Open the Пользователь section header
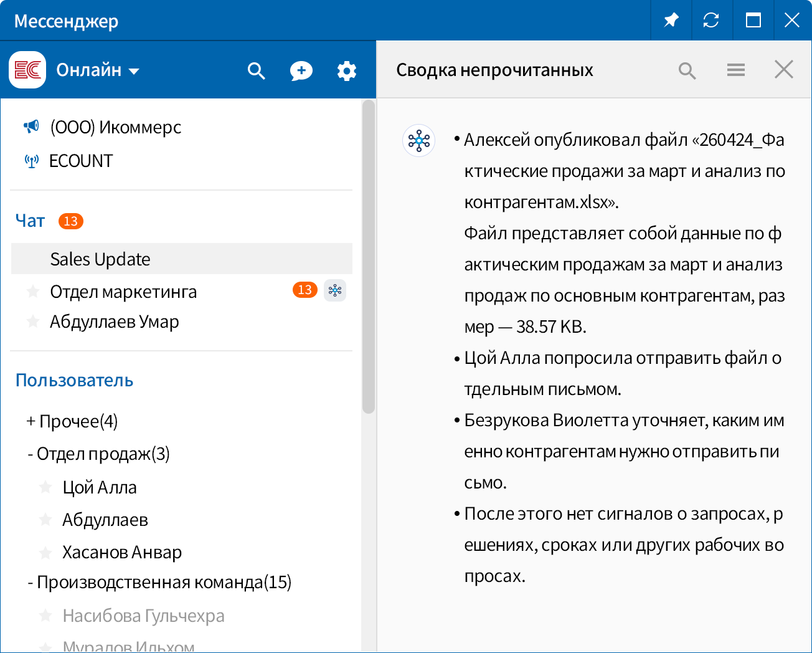 75,380
